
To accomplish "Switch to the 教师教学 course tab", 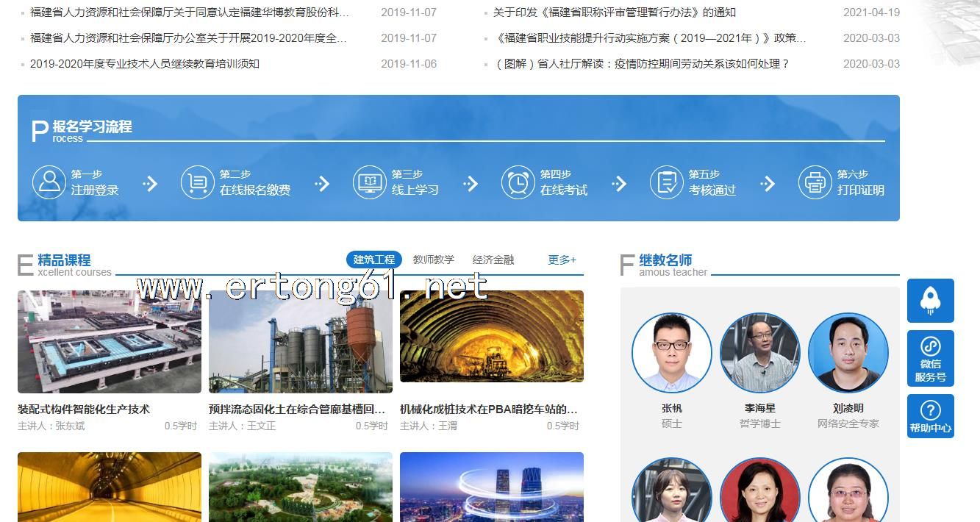I will pyautogui.click(x=433, y=260).
